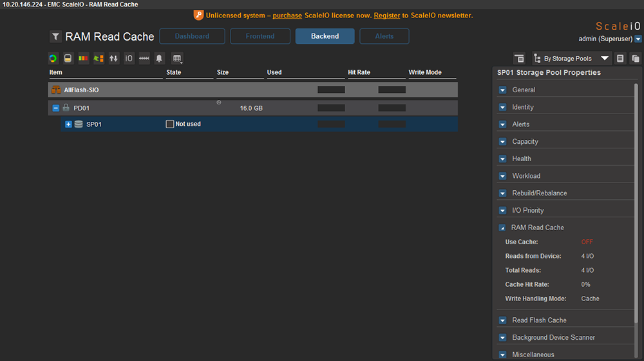Open the table columns view dropdown icon

pos(177,59)
